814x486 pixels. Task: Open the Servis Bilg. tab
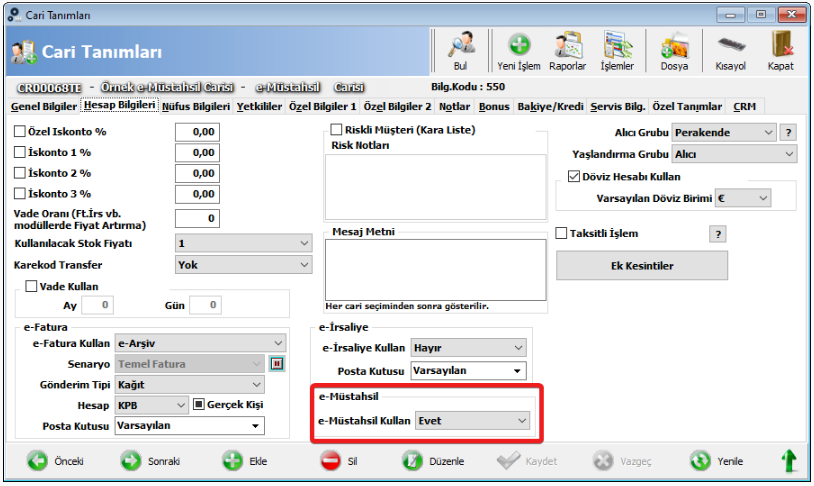point(618,106)
